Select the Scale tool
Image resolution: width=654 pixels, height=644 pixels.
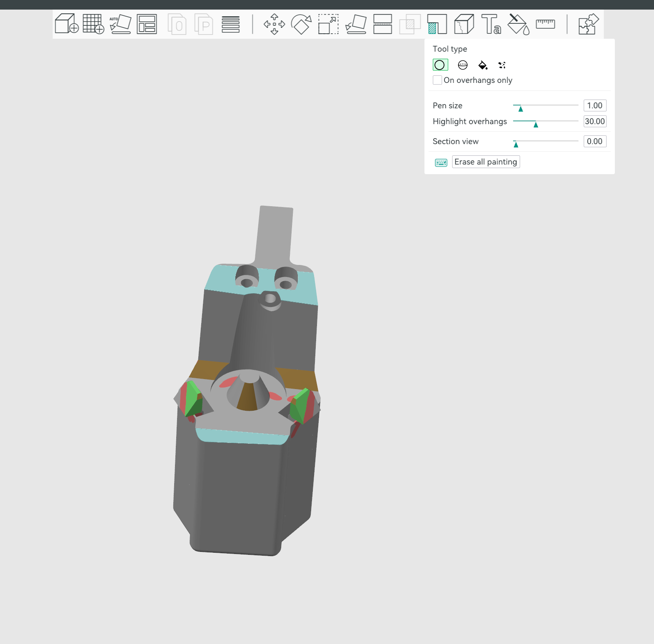pos(328,24)
